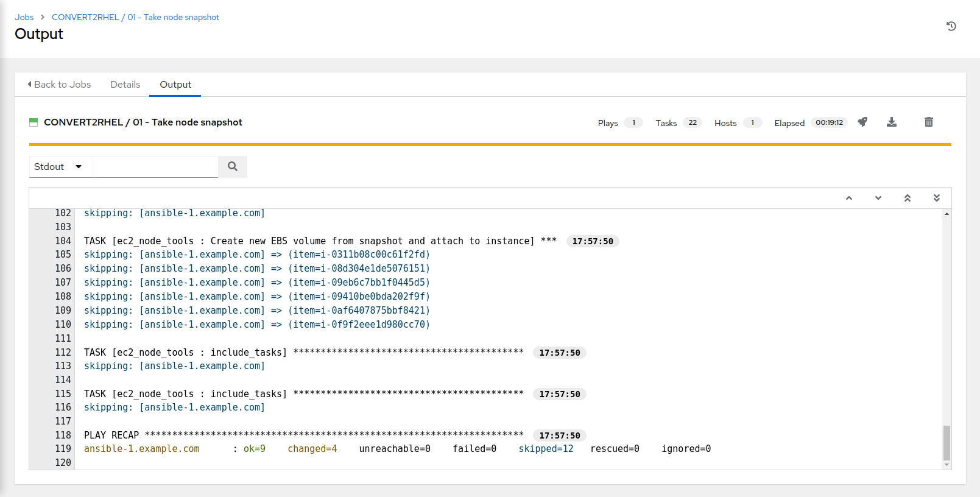Click ansible-1.example.com in recap row
The image size is (980, 497).
(142, 449)
